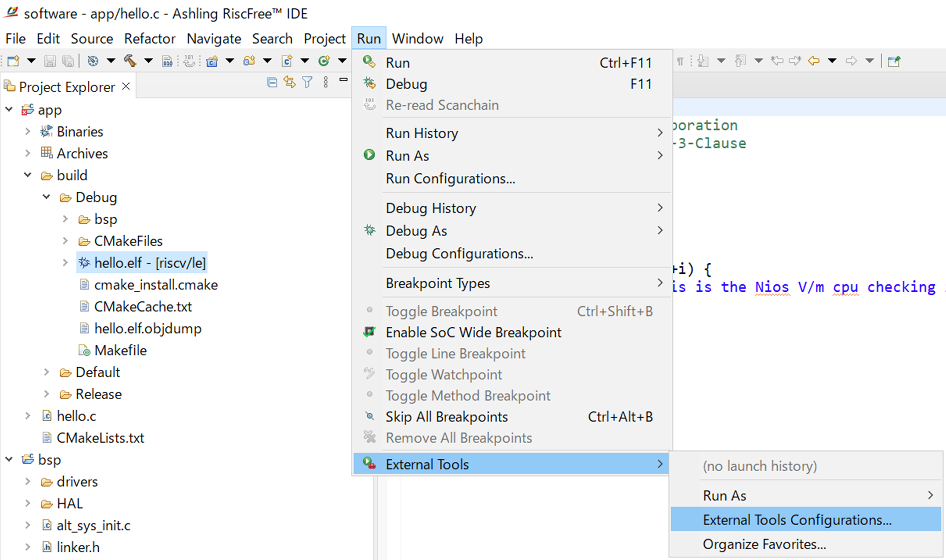Click the Build hammer icon in the toolbar
Viewport: 946px width, 560px height.
(131, 61)
